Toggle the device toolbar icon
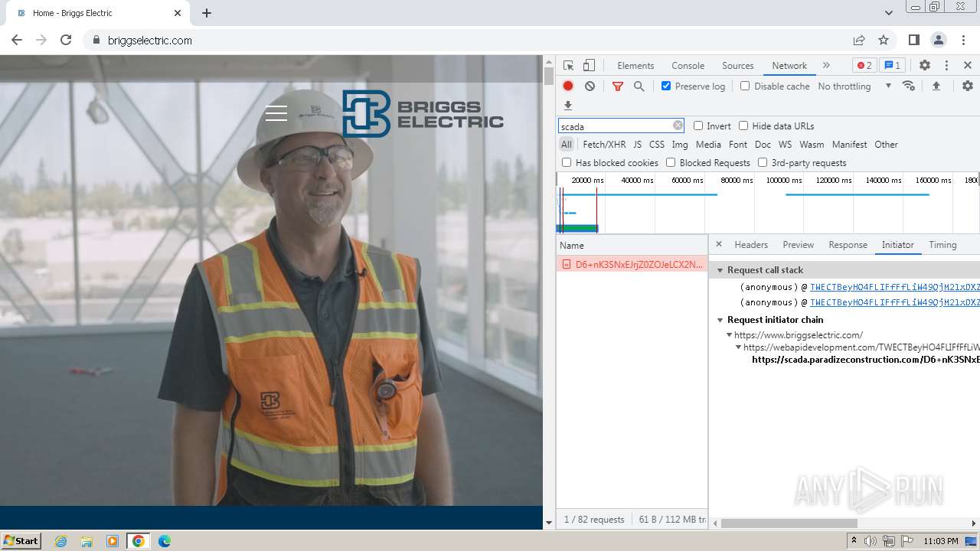 click(x=589, y=66)
